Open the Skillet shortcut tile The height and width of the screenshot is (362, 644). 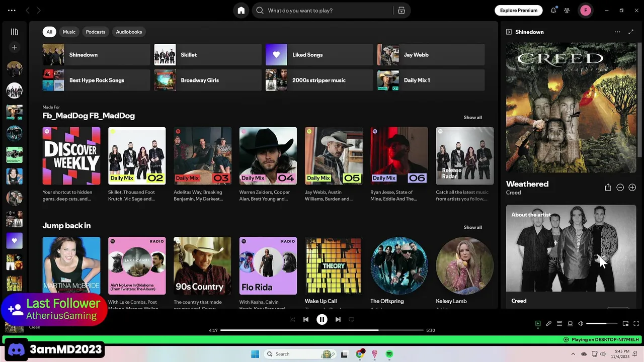[x=208, y=55]
